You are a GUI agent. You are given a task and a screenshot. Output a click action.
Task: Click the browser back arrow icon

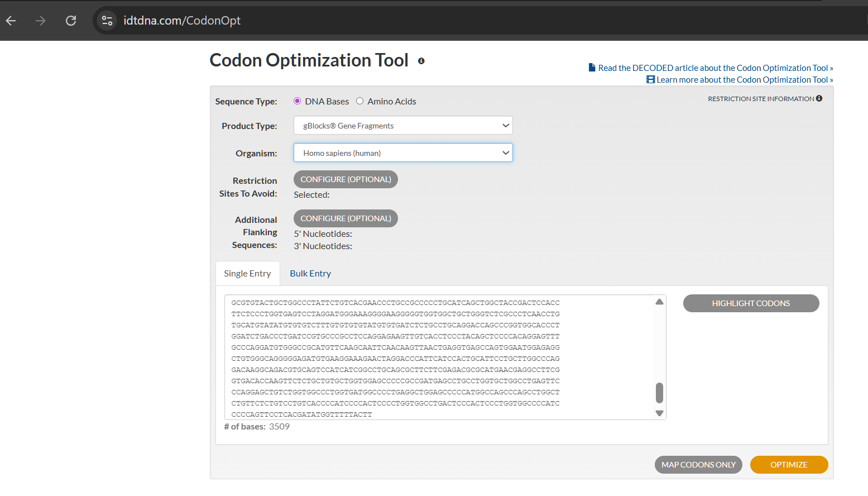(x=11, y=21)
